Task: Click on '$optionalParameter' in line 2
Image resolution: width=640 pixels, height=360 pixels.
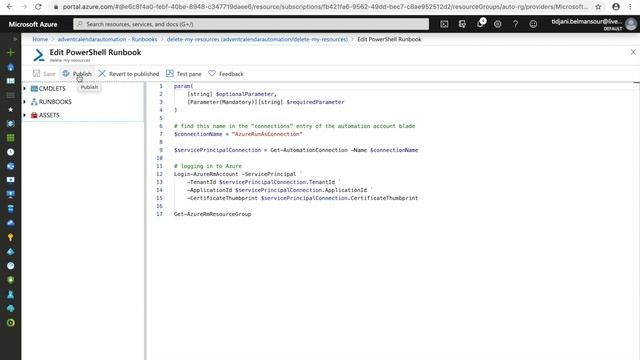Action: 244,94
